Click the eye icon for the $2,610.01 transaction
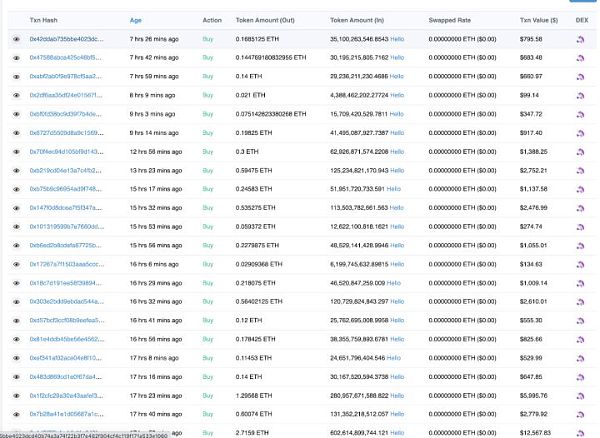The height and width of the screenshot is (438, 600). point(16,300)
